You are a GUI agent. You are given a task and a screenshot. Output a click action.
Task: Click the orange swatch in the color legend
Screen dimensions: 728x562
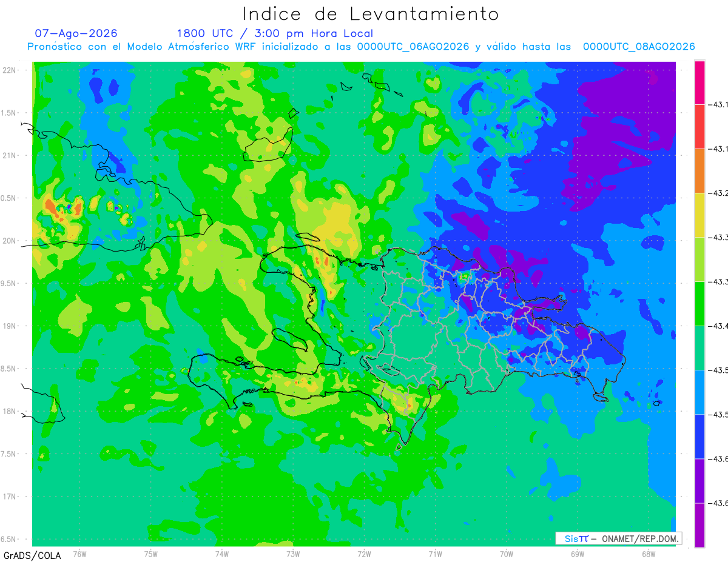click(x=699, y=171)
